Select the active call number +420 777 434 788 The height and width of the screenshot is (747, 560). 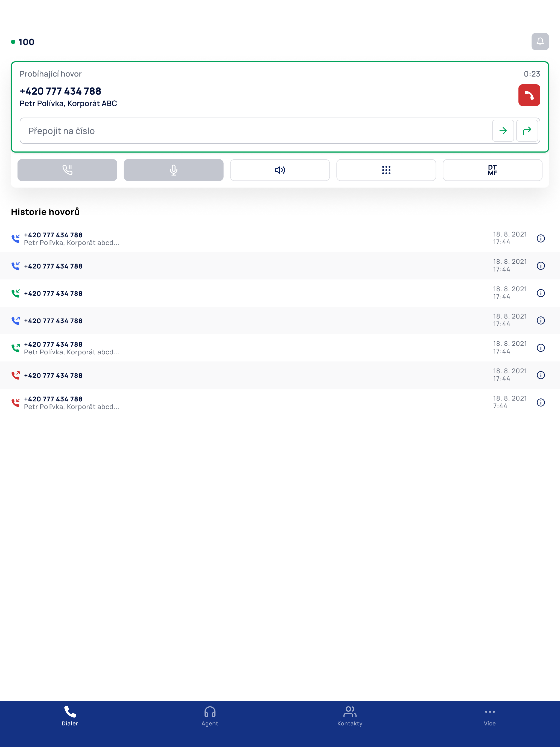[60, 91]
